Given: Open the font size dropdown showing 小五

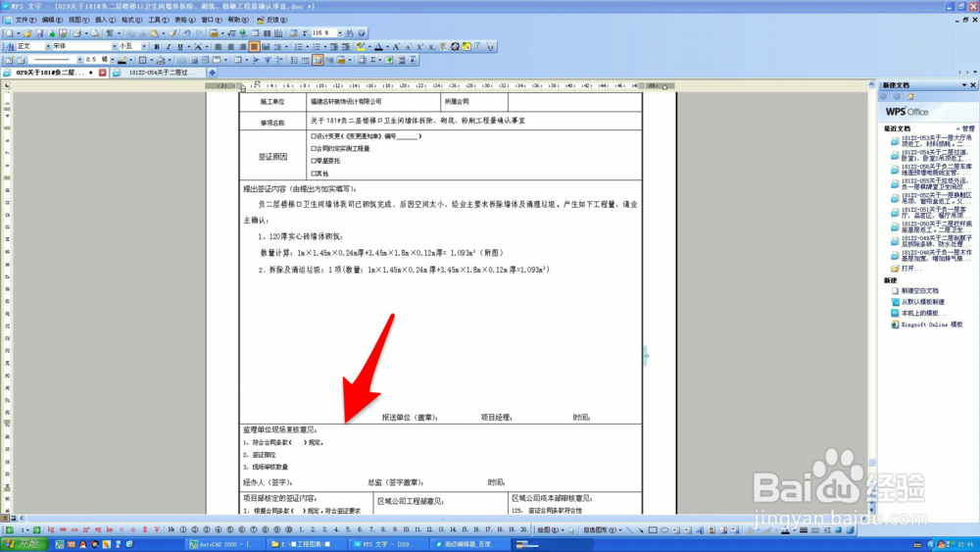Looking at the screenshot, I should pos(144,47).
